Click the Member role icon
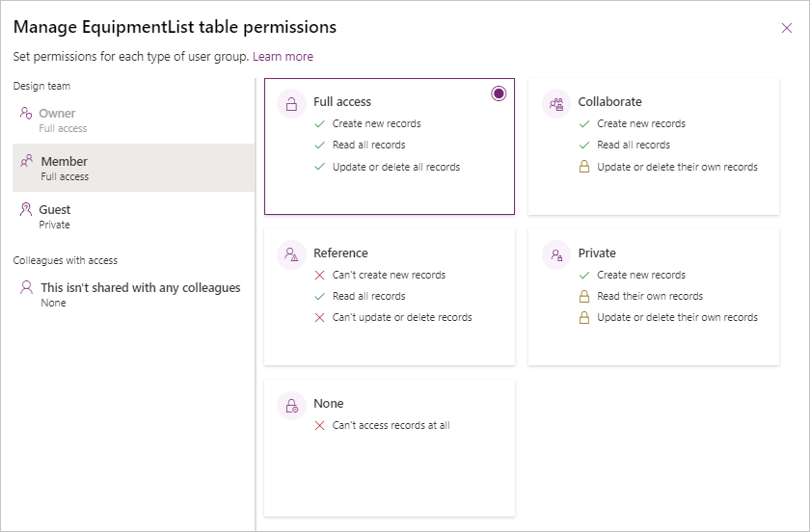 (26, 161)
